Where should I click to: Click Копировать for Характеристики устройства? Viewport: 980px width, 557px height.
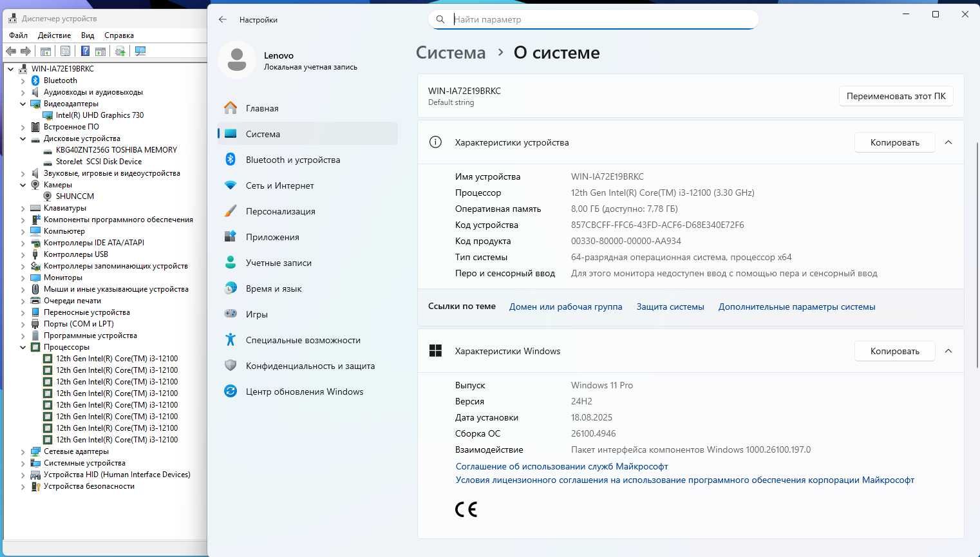click(894, 142)
